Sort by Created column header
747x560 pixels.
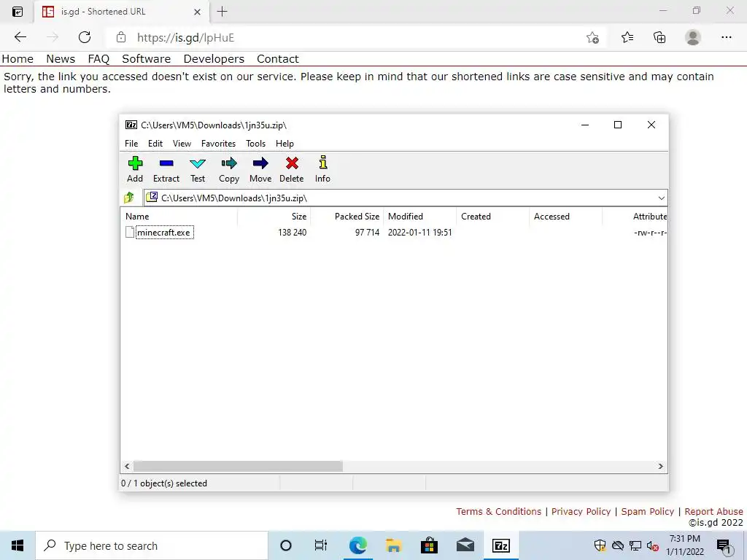pyautogui.click(x=492, y=216)
